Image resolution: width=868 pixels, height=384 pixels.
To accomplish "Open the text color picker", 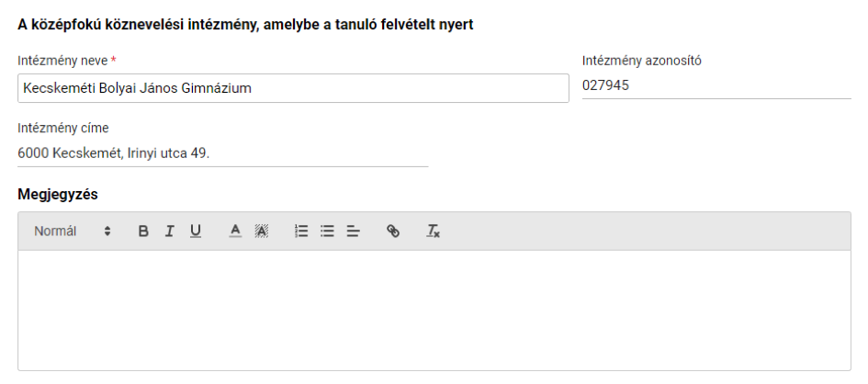I will pos(235,232).
